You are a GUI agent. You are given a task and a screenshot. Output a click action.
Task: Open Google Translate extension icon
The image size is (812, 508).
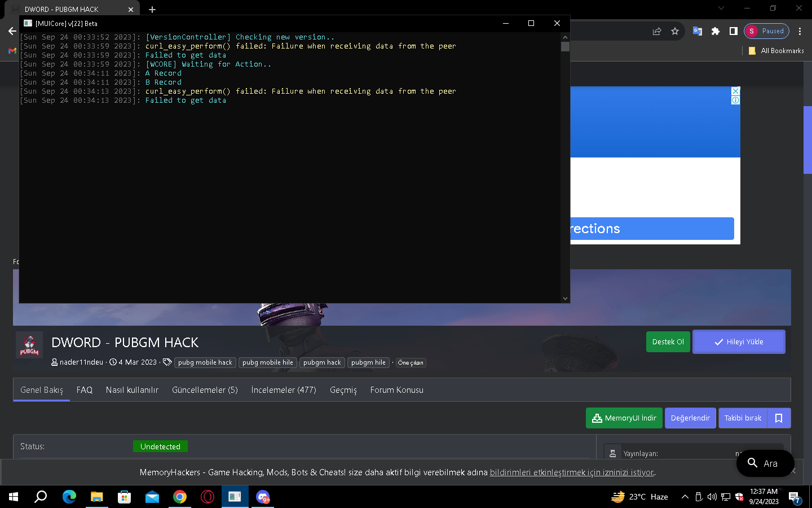click(x=698, y=31)
